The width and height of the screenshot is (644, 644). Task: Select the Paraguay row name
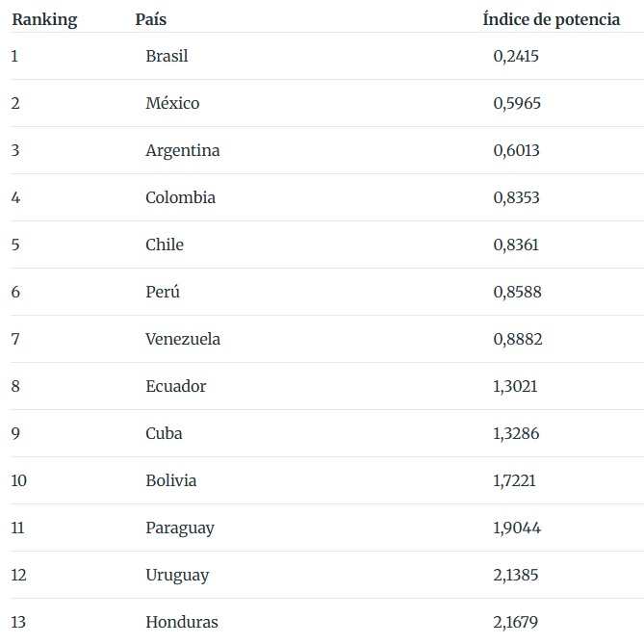click(x=180, y=528)
